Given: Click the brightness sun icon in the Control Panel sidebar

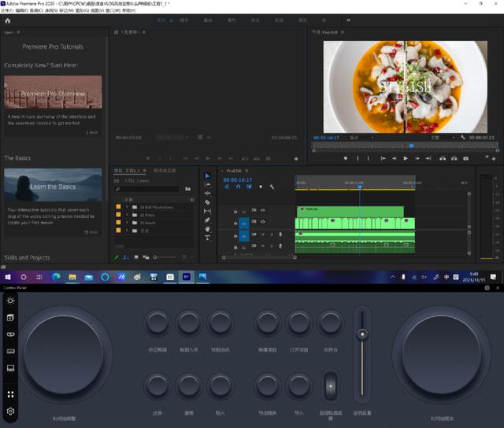Looking at the screenshot, I should 10,301.
